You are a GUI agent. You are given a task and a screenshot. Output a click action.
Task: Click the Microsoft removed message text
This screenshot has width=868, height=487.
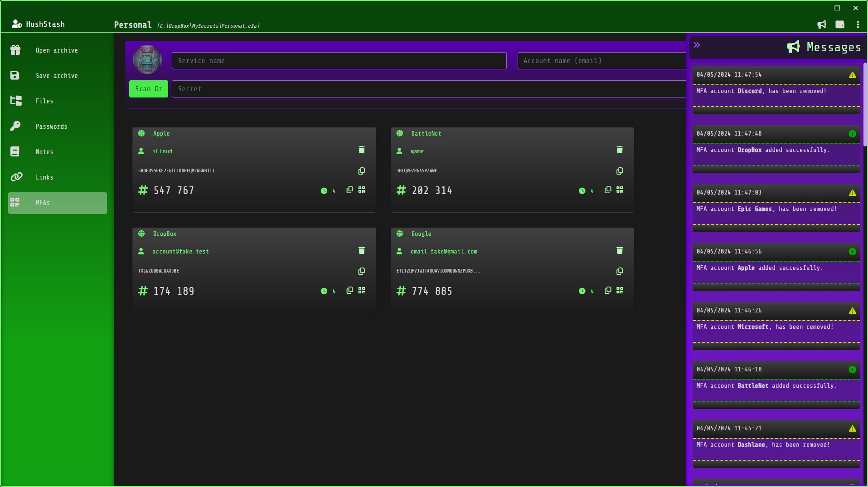pos(765,327)
